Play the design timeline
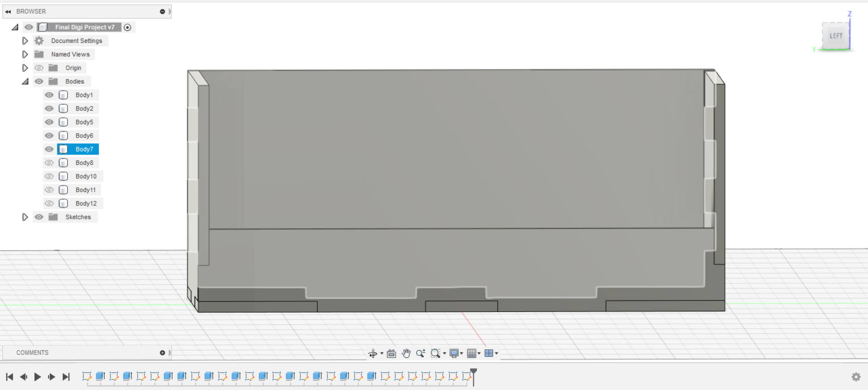 coord(38,377)
